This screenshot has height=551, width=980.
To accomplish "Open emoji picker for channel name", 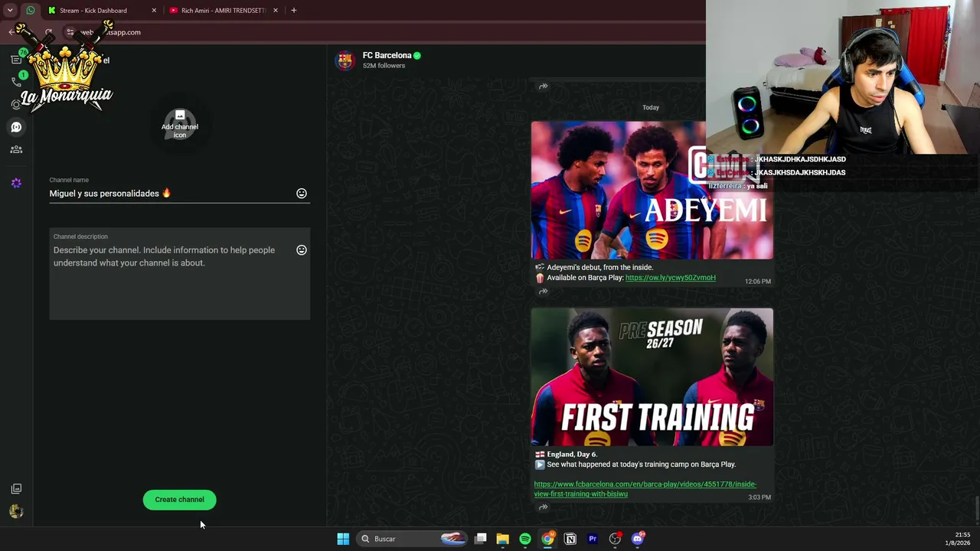I will pos(302,194).
